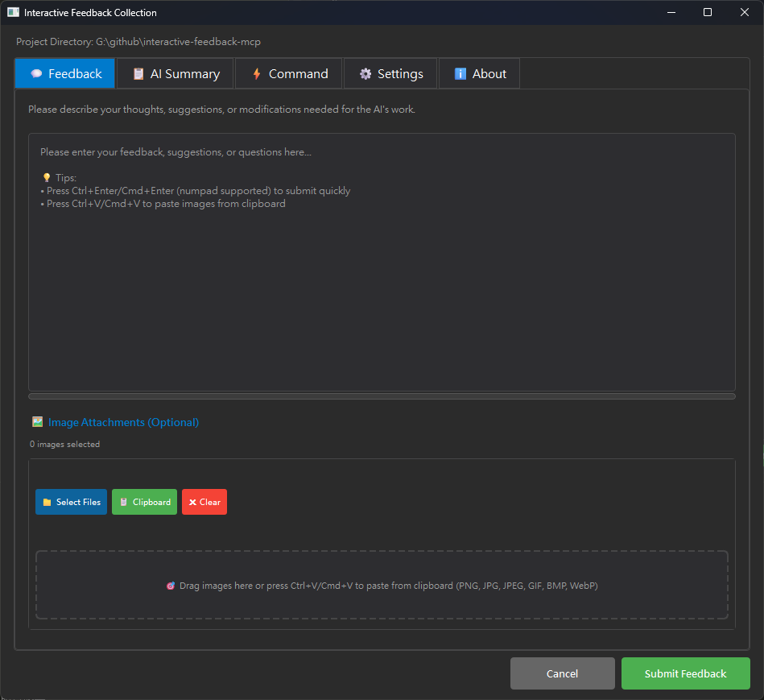
Task: Open the Command tab
Action: 288,73
